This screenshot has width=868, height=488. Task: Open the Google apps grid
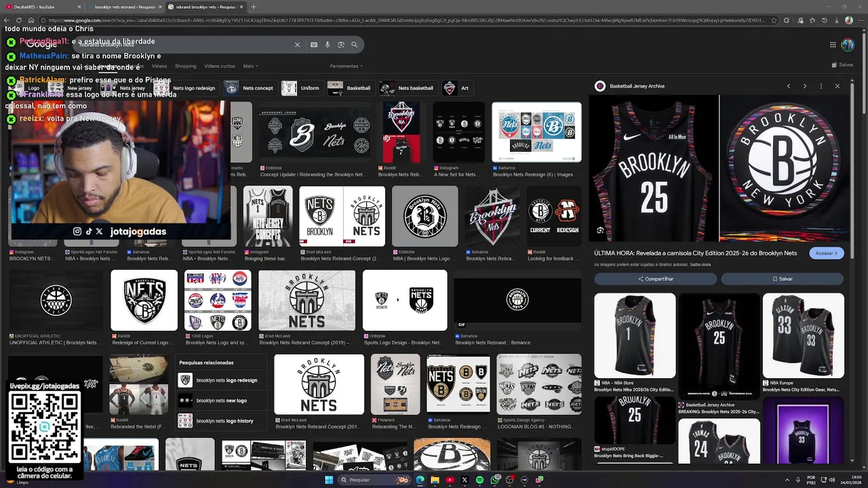833,45
